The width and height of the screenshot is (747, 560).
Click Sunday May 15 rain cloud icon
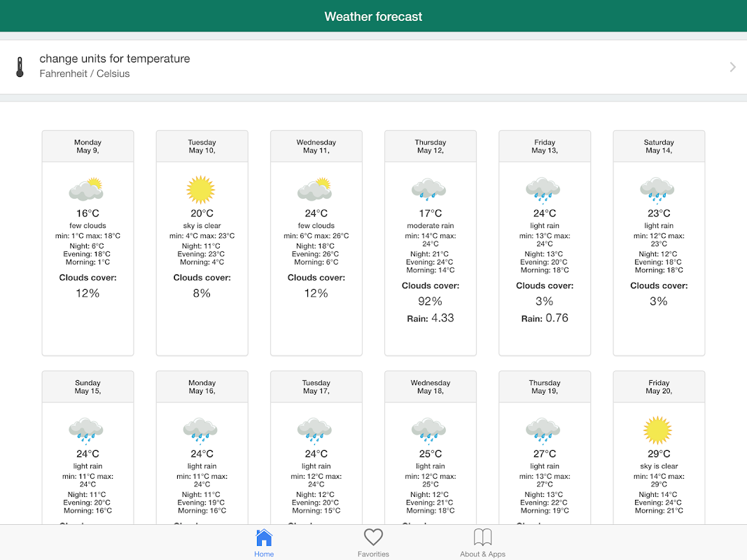(86, 430)
